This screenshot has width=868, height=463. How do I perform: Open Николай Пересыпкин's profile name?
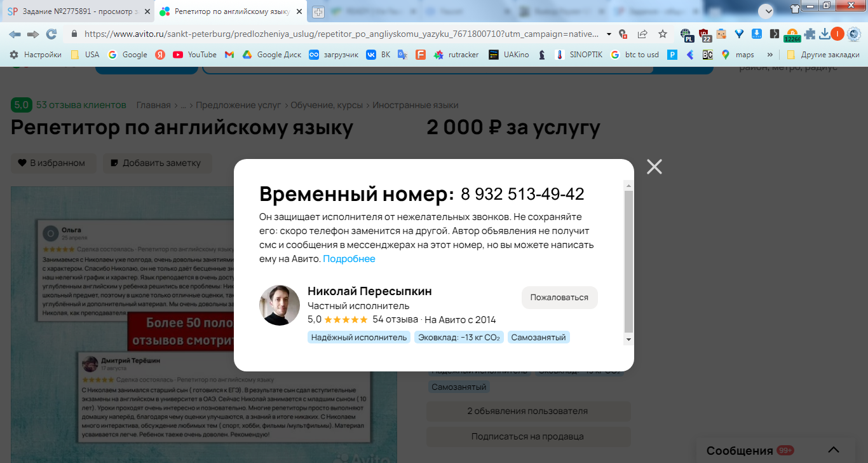coord(369,291)
